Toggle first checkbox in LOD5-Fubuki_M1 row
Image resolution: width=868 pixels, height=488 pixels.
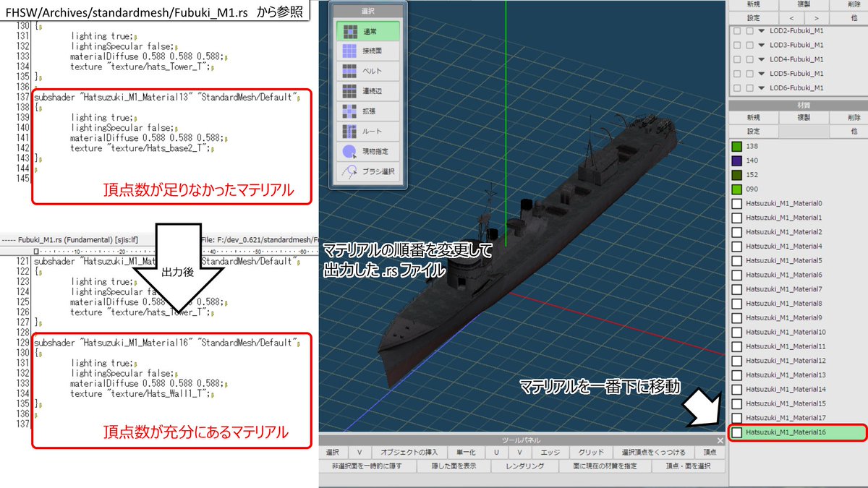click(x=736, y=74)
